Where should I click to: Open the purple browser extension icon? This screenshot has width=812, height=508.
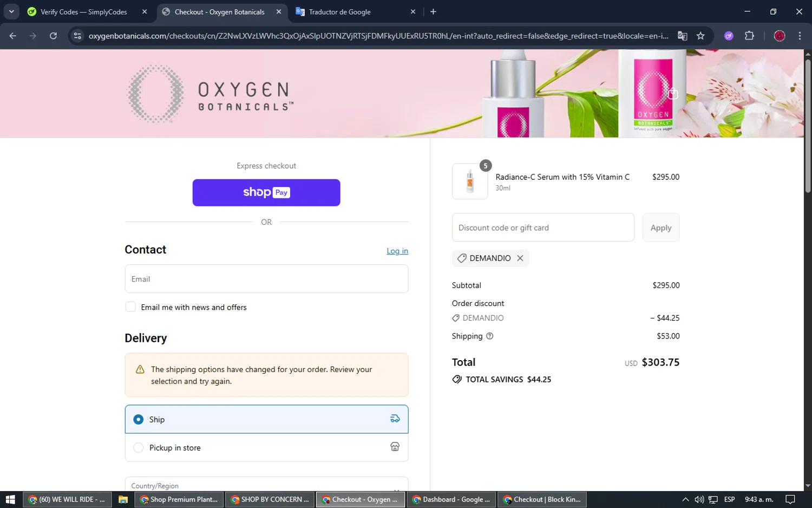pos(729,36)
